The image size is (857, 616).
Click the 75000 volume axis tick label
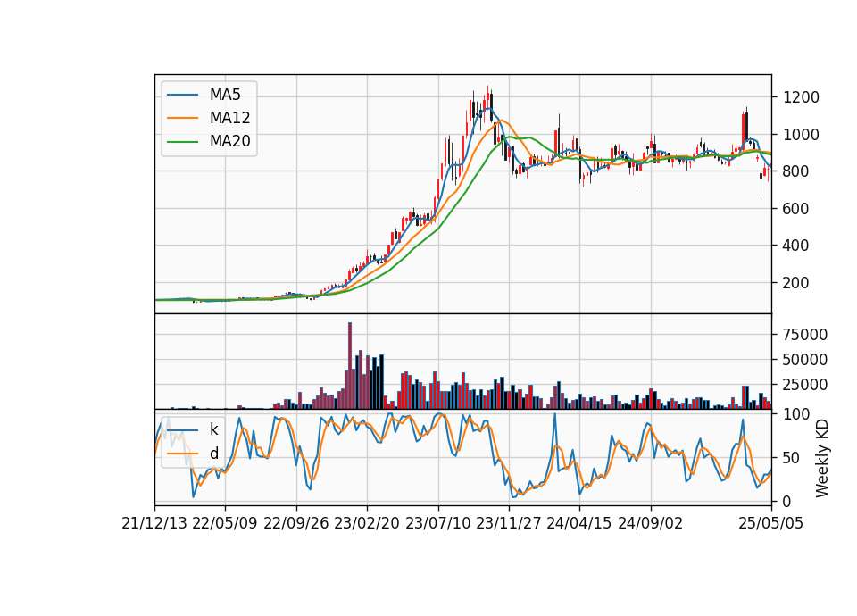[x=805, y=335]
